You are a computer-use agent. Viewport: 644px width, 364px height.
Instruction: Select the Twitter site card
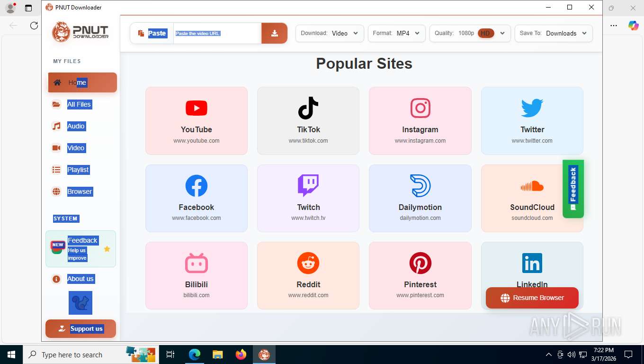click(x=532, y=121)
